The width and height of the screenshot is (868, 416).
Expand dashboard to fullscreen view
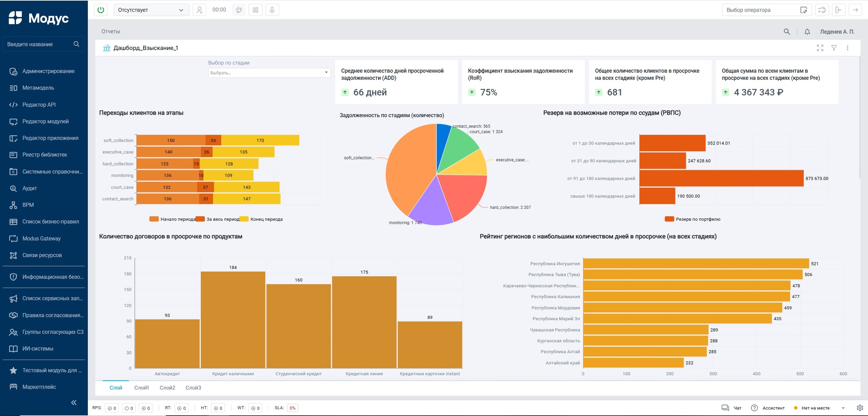820,48
